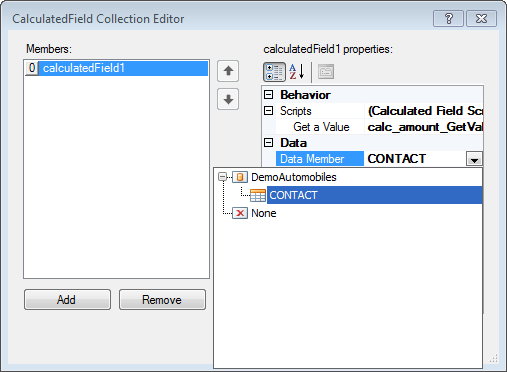Remove the selected calculated field
Image resolution: width=507 pixels, height=372 pixels.
pyautogui.click(x=162, y=299)
